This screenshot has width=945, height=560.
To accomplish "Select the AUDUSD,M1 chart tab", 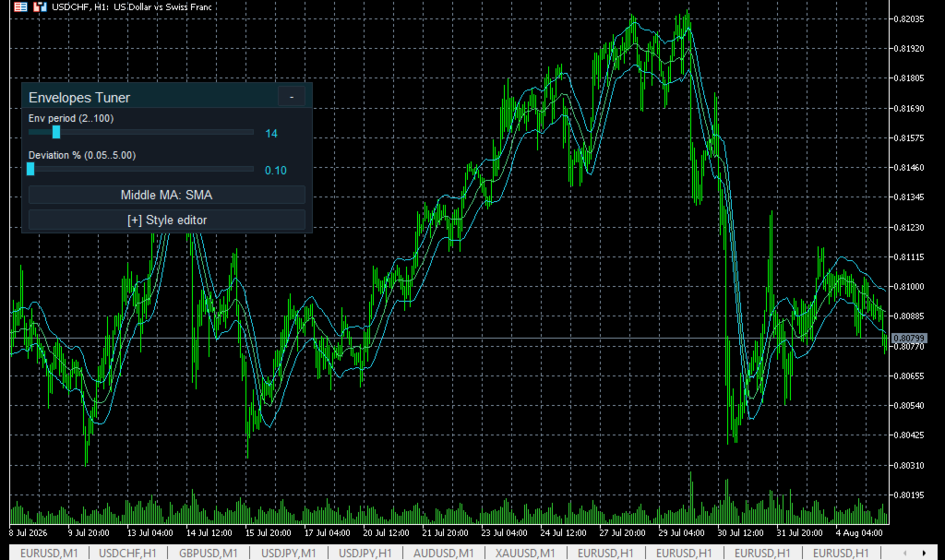I will tap(444, 553).
